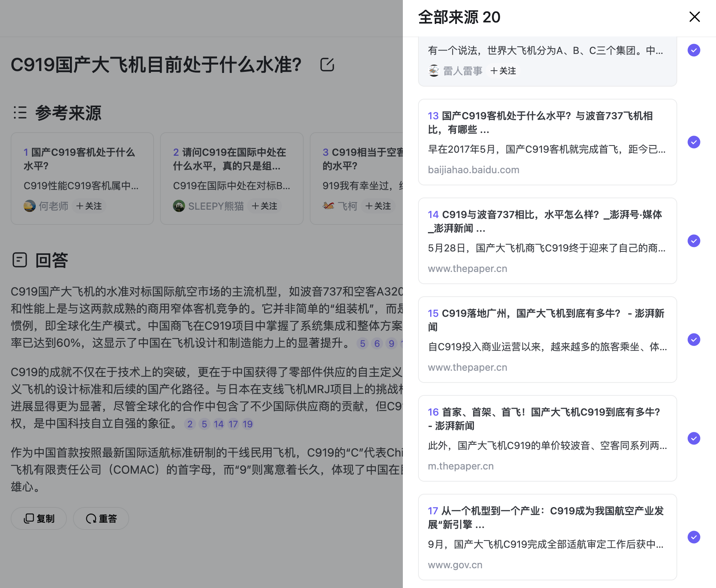Click snippet 自C919投入商业运营以来
This screenshot has width=716, height=588.
click(547, 347)
